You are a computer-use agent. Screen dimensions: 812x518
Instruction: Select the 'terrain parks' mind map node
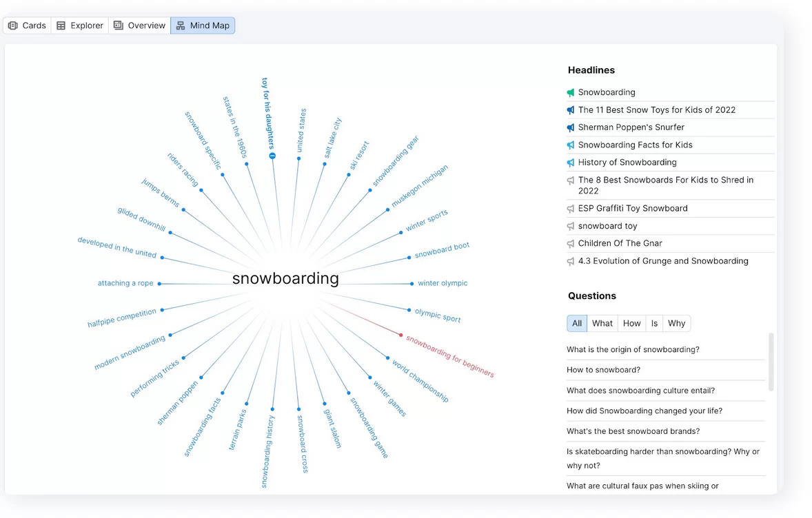(x=238, y=430)
